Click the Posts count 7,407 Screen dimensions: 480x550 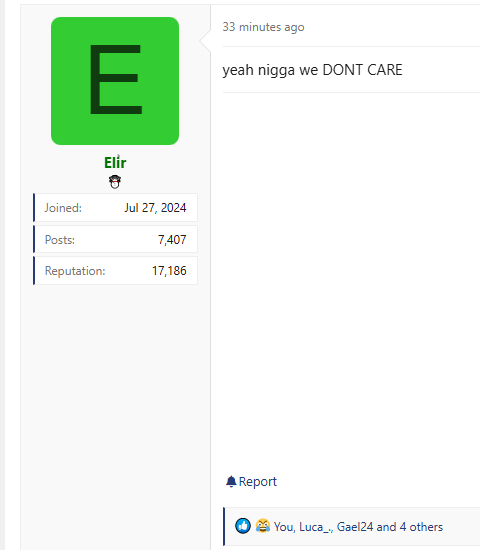(172, 240)
